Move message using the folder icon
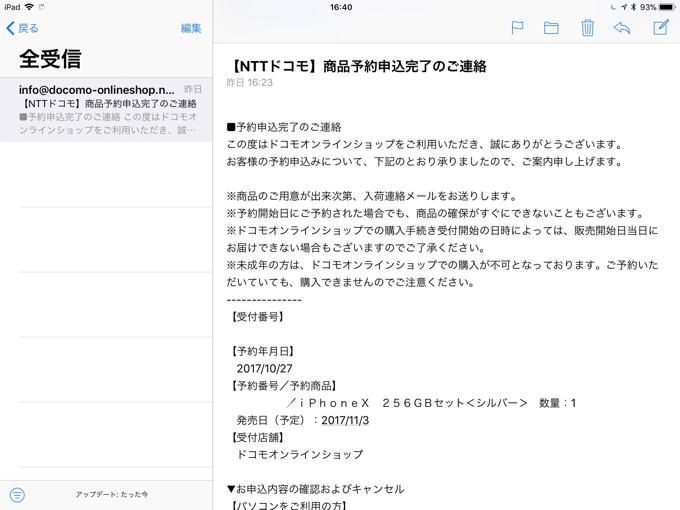The width and height of the screenshot is (680, 510). click(551, 28)
